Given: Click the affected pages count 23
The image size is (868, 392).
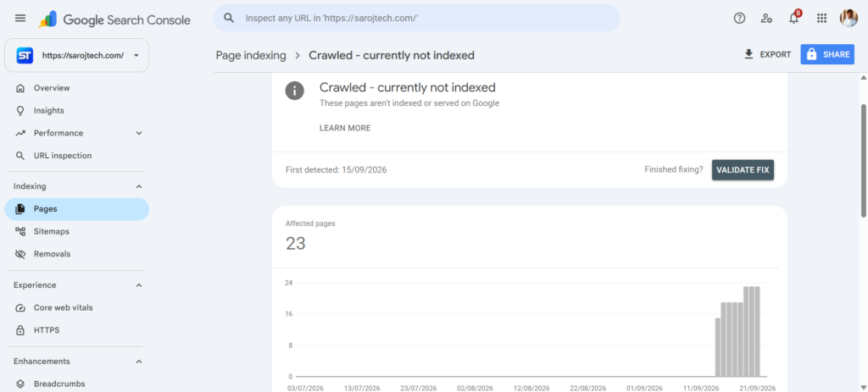Looking at the screenshot, I should [296, 243].
